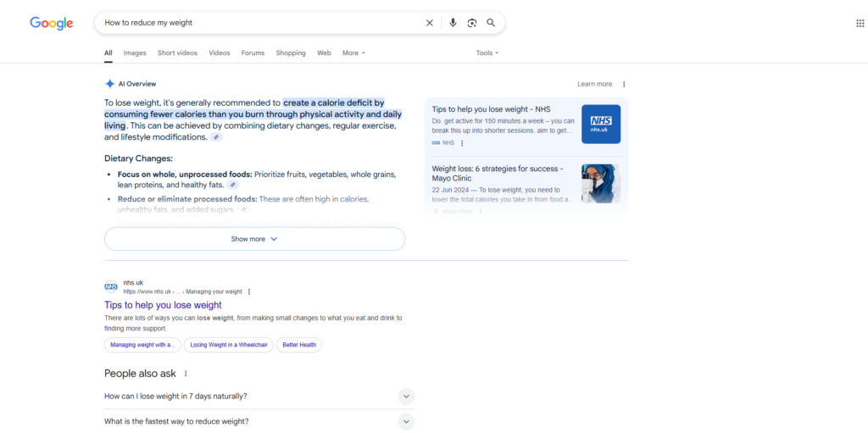Click the AI Overview label text
Image resolution: width=868 pixels, height=433 pixels.
(x=137, y=84)
